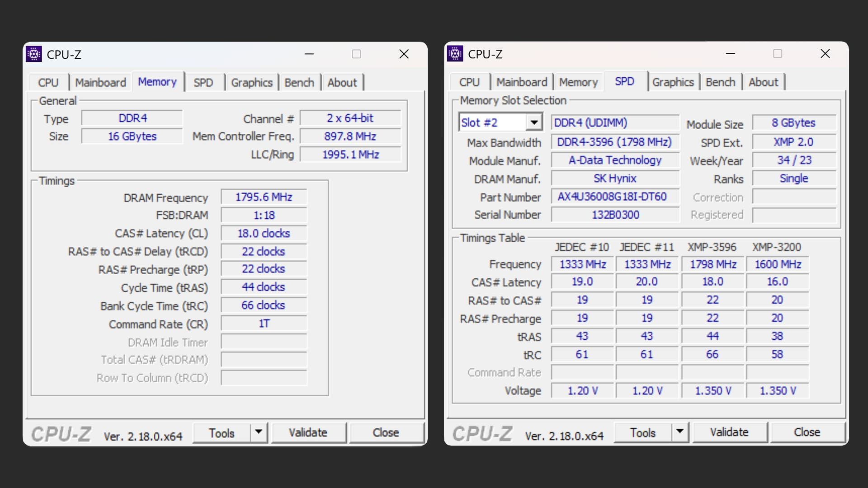This screenshot has height=488, width=868.
Task: Click the empty DRAM Idle Timer field
Action: [264, 342]
